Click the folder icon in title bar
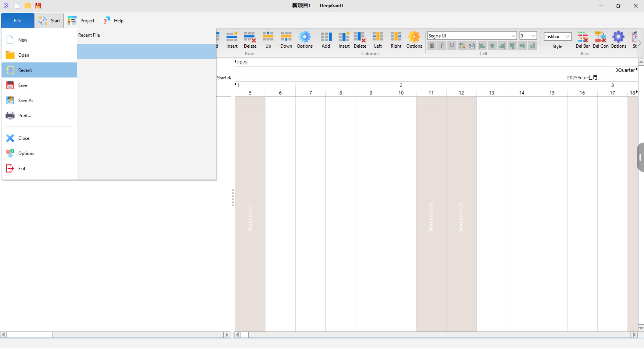644x348 pixels. pos(27,6)
